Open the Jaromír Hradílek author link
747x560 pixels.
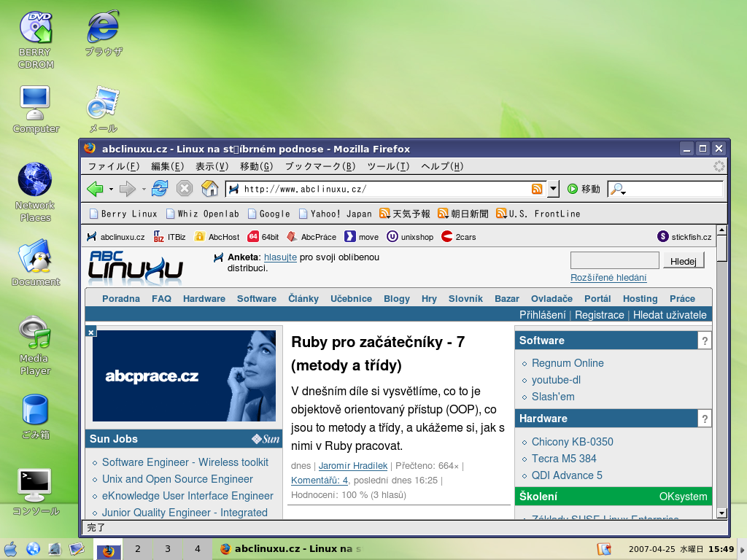353,466
